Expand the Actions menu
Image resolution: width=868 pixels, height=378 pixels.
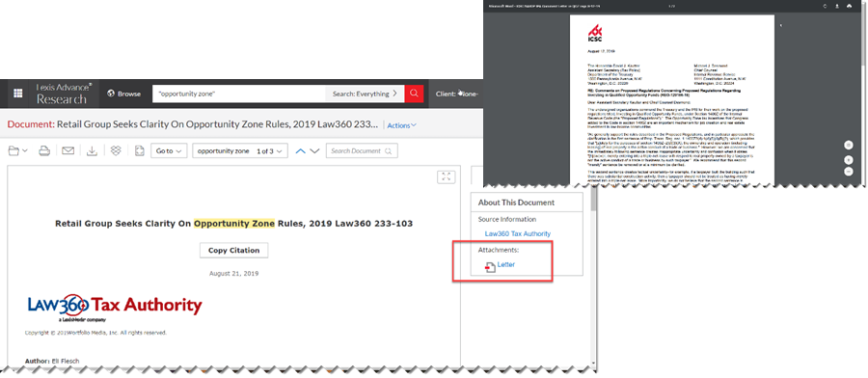[x=402, y=125]
